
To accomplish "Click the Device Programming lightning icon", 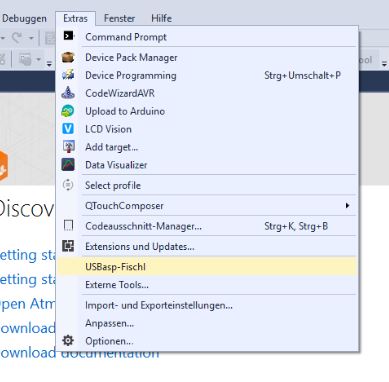I will coord(68,75).
